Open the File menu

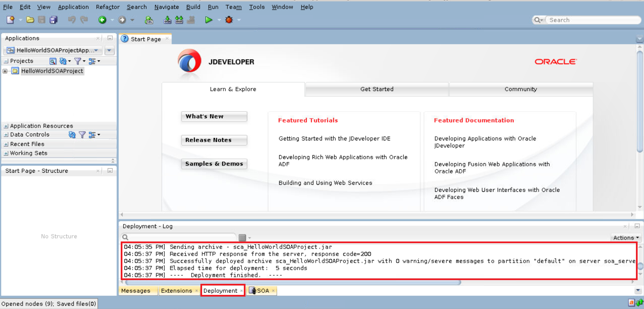point(8,7)
